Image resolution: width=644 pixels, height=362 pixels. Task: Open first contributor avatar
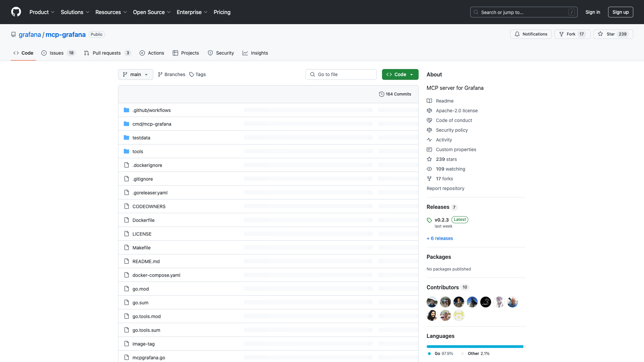click(432, 302)
